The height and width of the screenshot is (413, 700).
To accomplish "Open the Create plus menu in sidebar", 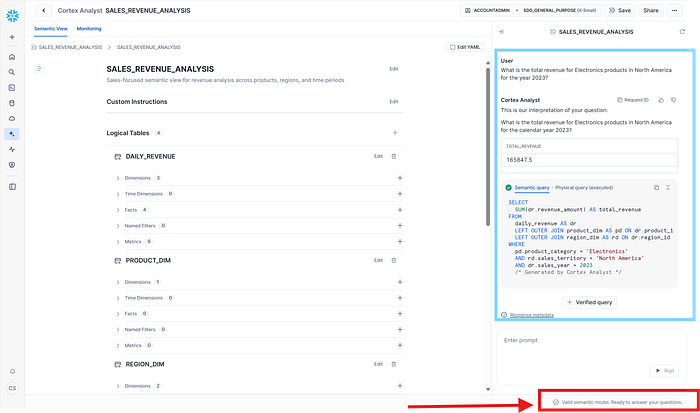I will 12,37.
